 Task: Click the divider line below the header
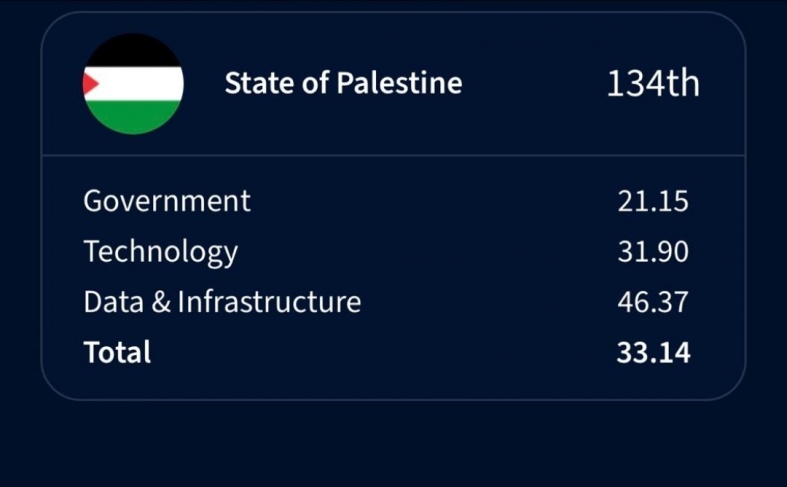point(393,155)
